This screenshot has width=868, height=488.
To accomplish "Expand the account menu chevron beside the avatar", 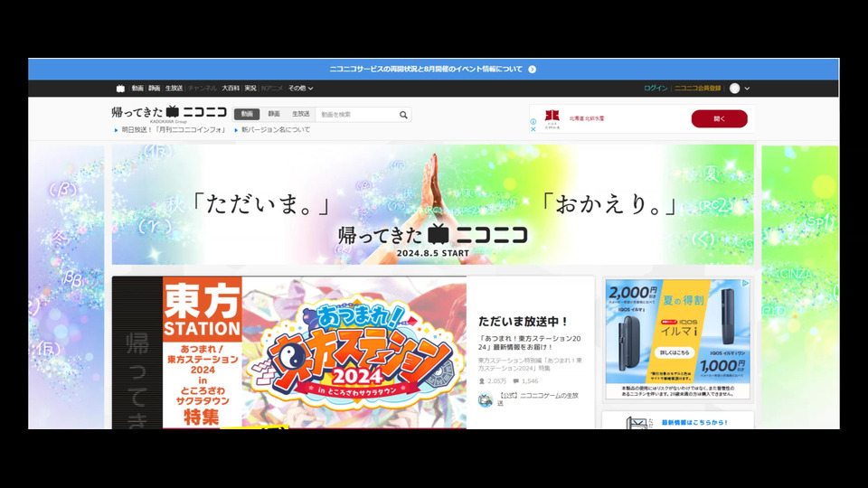I will 747,89.
